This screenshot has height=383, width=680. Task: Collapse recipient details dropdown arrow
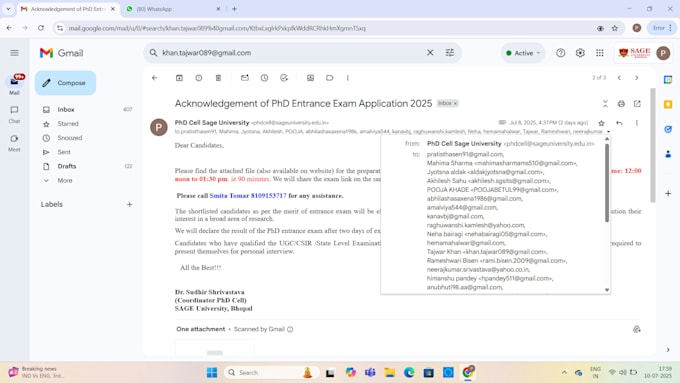pos(608,131)
